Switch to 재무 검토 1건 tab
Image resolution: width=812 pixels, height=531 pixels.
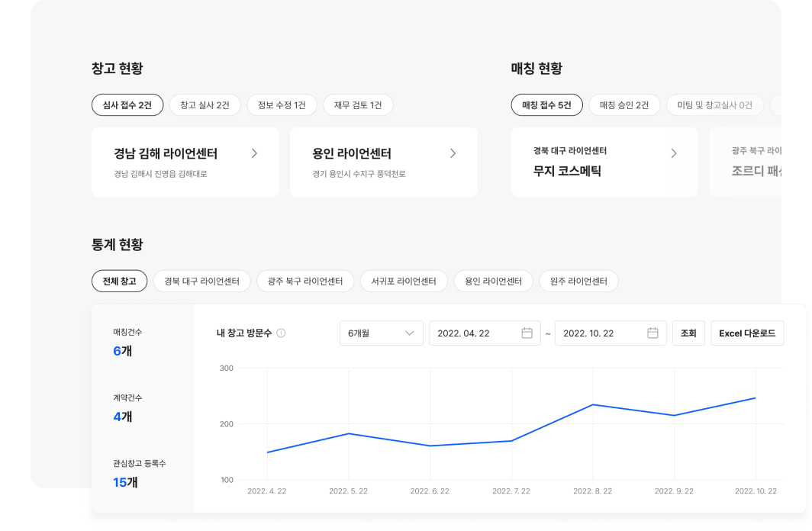[358, 105]
